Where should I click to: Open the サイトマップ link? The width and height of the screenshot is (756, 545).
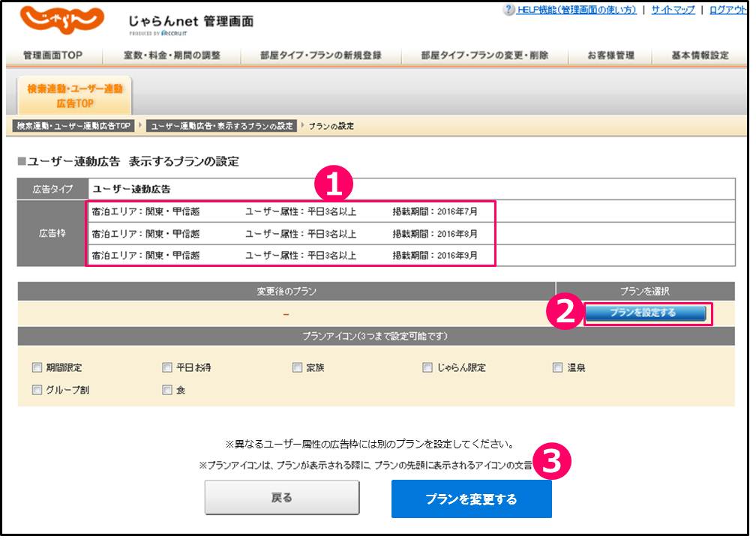(x=673, y=10)
